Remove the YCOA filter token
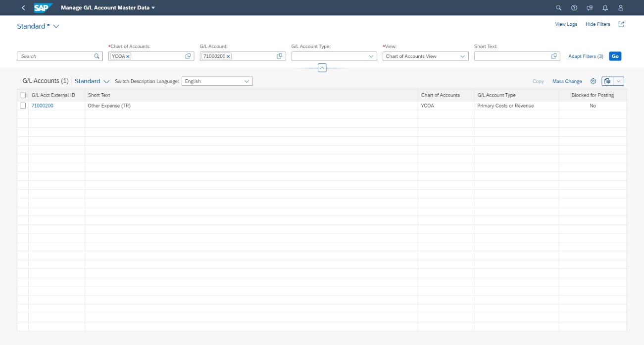 [128, 57]
